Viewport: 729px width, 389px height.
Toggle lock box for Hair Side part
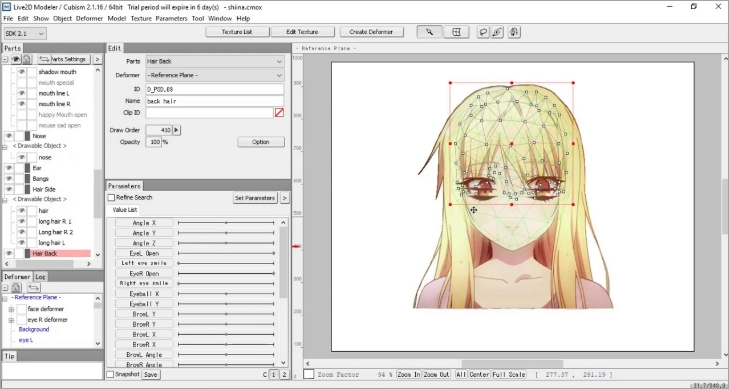pos(19,189)
